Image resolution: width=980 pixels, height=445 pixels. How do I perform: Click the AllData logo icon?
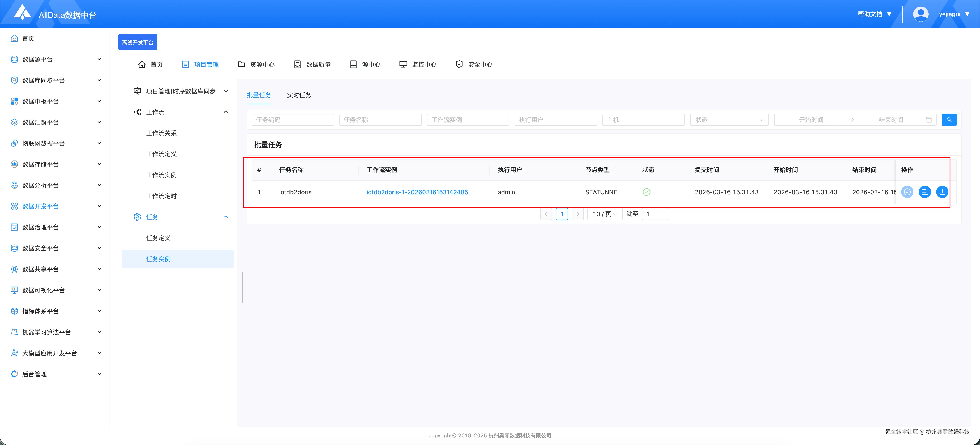(x=22, y=12)
